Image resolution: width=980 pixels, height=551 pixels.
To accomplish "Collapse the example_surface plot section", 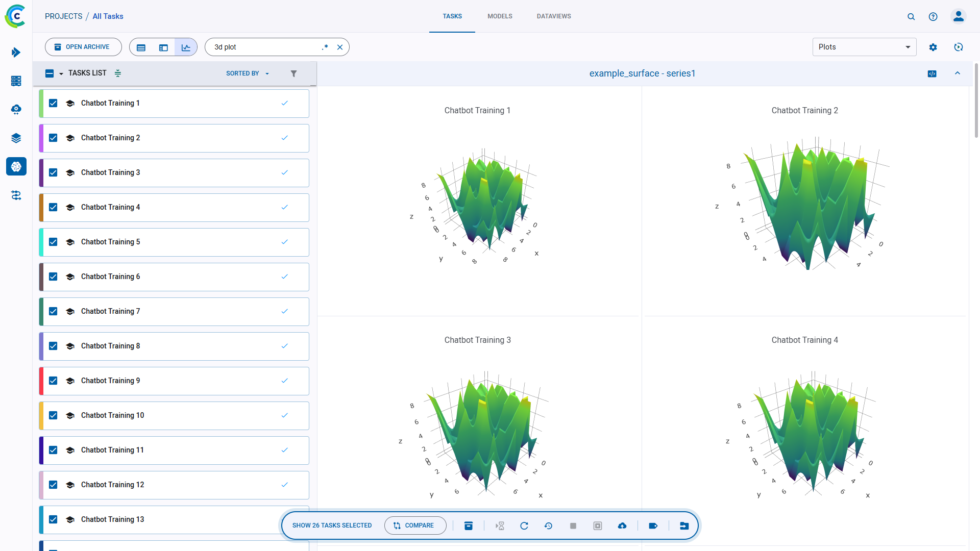I will (958, 73).
